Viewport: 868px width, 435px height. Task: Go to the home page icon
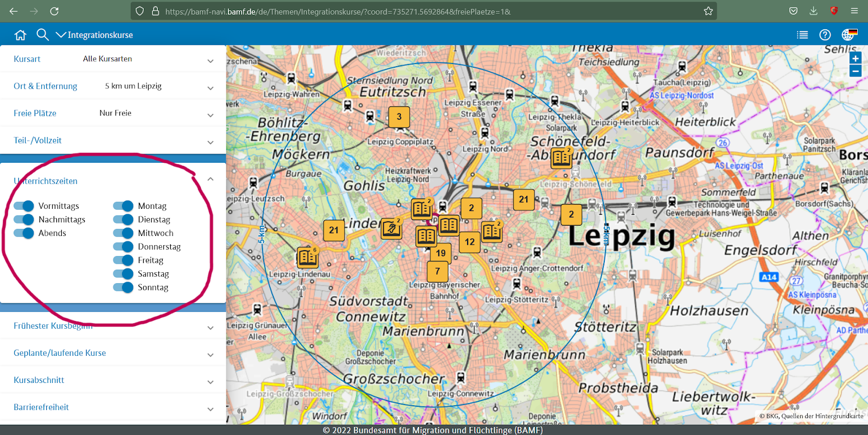pyautogui.click(x=20, y=35)
